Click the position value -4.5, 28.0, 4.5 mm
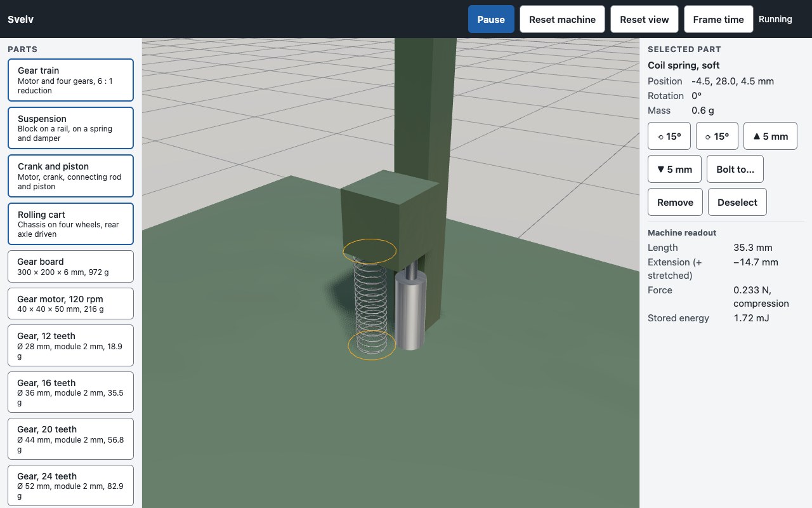The image size is (812, 508). coord(733,81)
